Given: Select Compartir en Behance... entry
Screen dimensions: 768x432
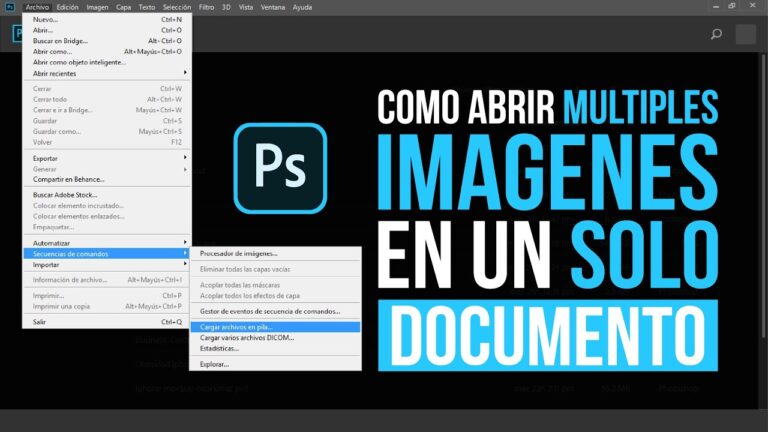Looking at the screenshot, I should click(x=107, y=179).
